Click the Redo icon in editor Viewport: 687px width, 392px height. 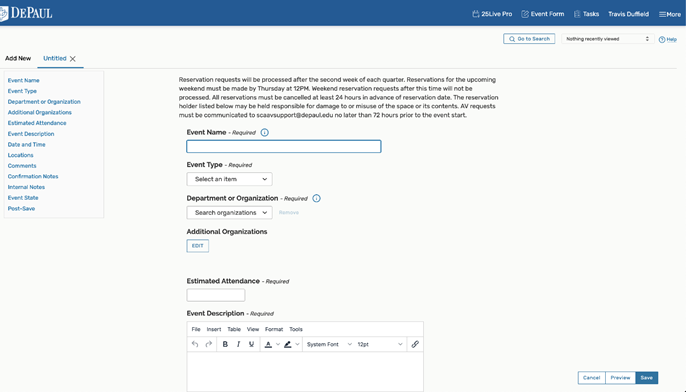[209, 344]
